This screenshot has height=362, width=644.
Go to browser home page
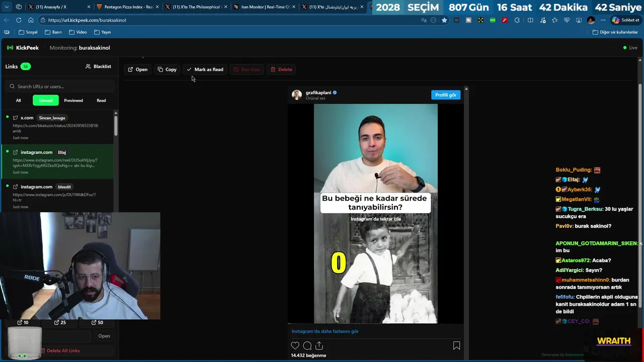coord(31,20)
